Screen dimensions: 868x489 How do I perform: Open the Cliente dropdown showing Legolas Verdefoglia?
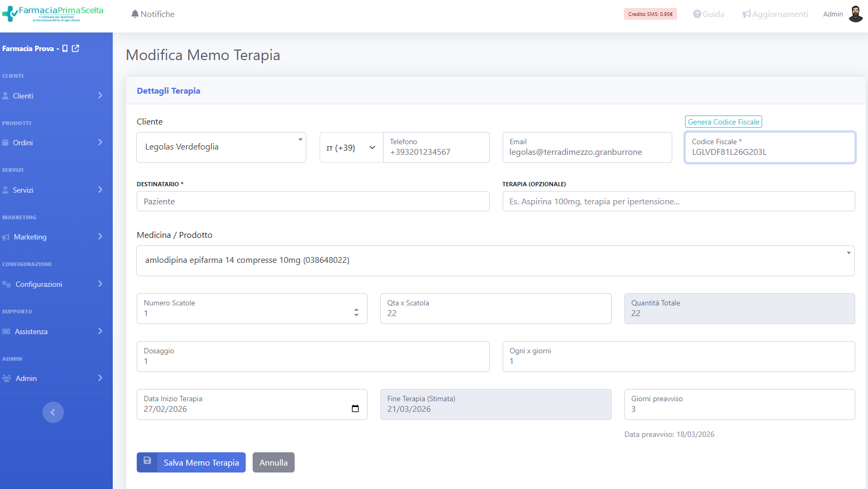[221, 147]
